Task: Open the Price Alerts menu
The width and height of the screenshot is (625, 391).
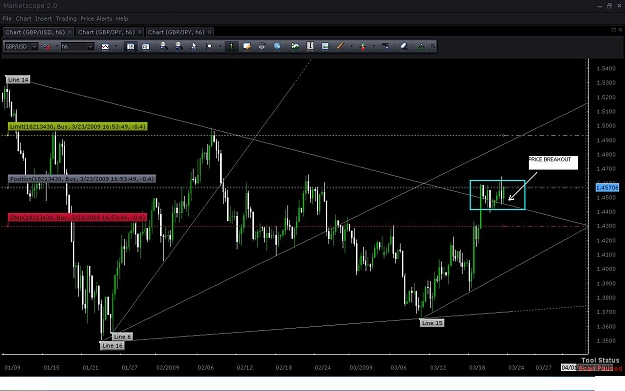Action: [x=96, y=19]
